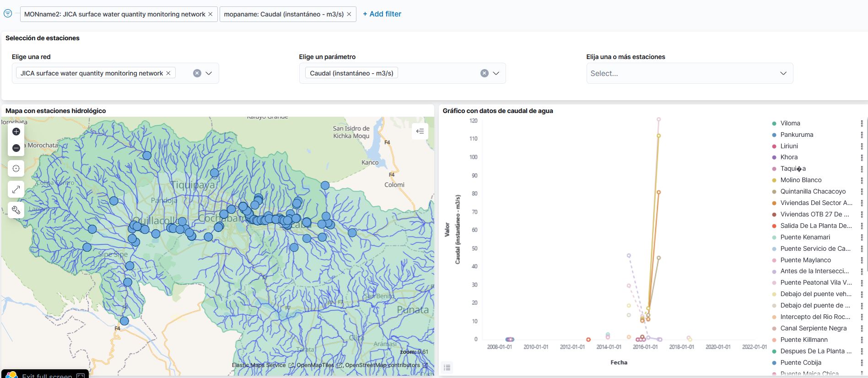
Task: Toggle the Viloma legend series
Action: (790, 124)
